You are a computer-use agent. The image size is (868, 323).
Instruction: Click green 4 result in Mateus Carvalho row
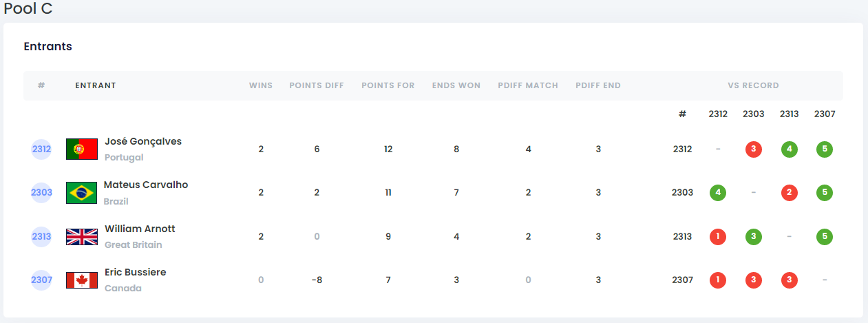[x=718, y=193]
